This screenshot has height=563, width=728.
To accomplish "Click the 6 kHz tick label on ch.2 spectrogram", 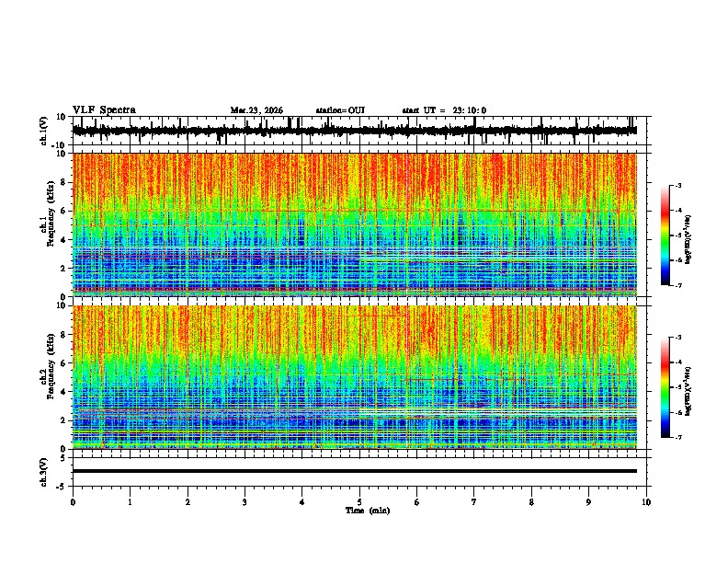I will (63, 363).
